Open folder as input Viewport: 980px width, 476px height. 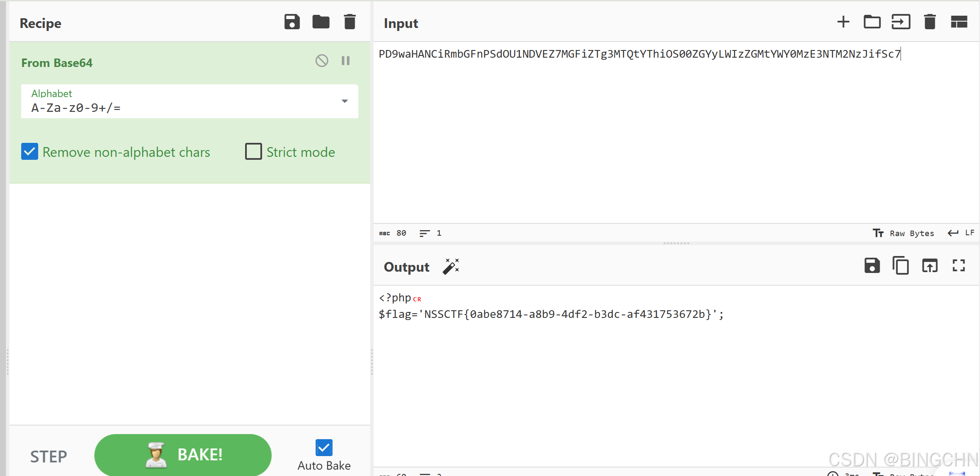(x=872, y=22)
